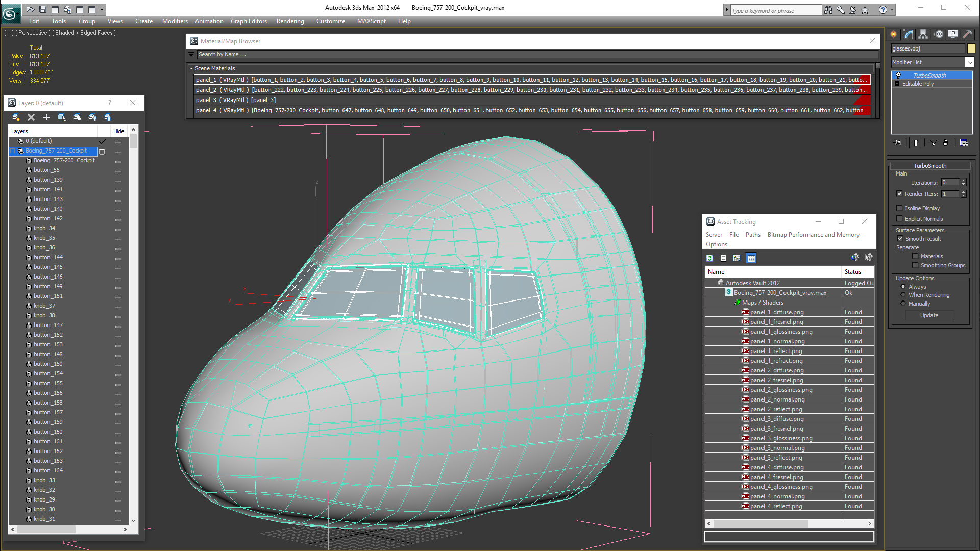Image resolution: width=980 pixels, height=551 pixels.
Task: Click Remove Modifier from stack icon
Action: (946, 143)
